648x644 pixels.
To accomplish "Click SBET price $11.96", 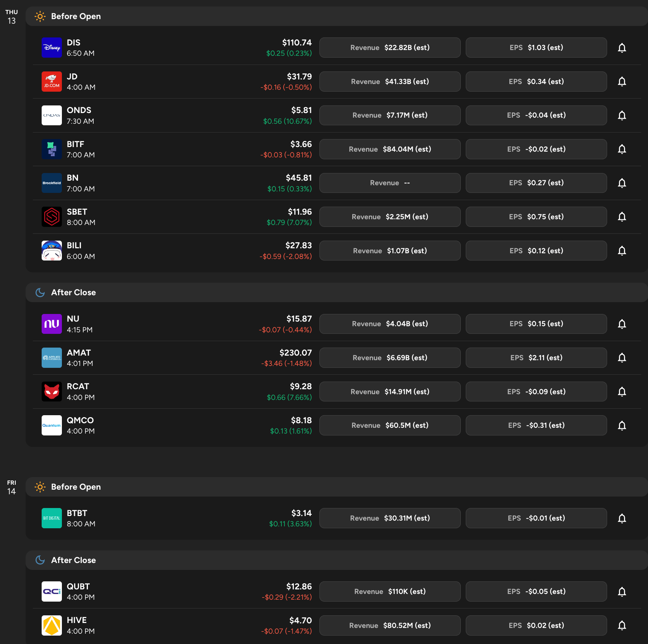I will (x=300, y=212).
